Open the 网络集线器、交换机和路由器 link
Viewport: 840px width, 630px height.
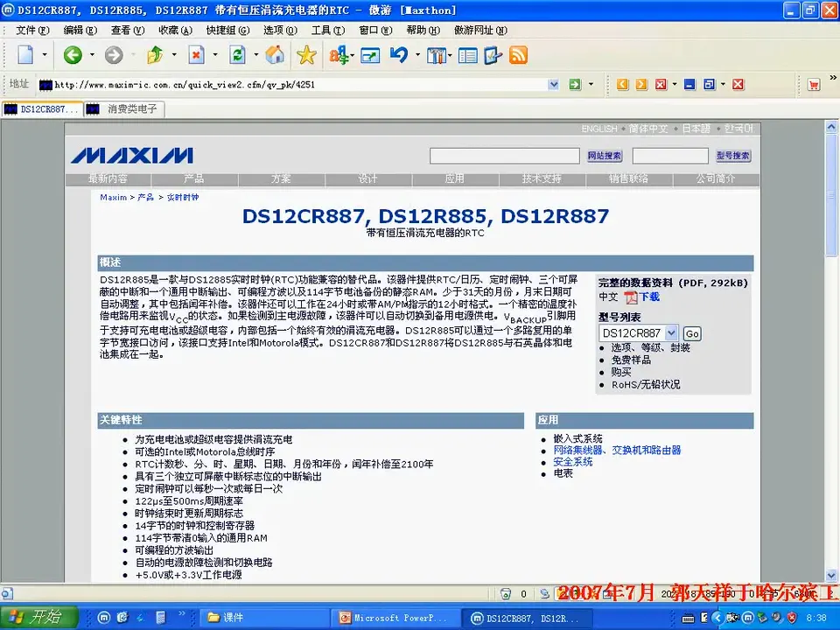coord(617,450)
